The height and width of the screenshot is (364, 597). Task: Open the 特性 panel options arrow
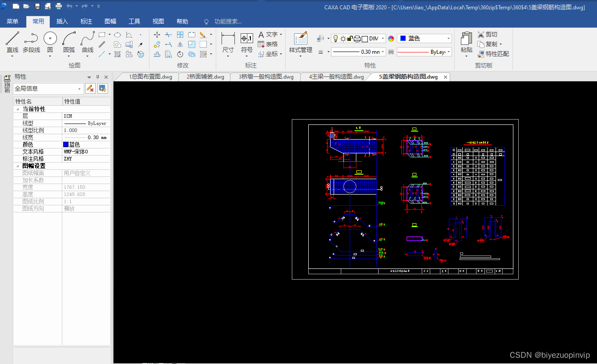pyautogui.click(x=89, y=77)
